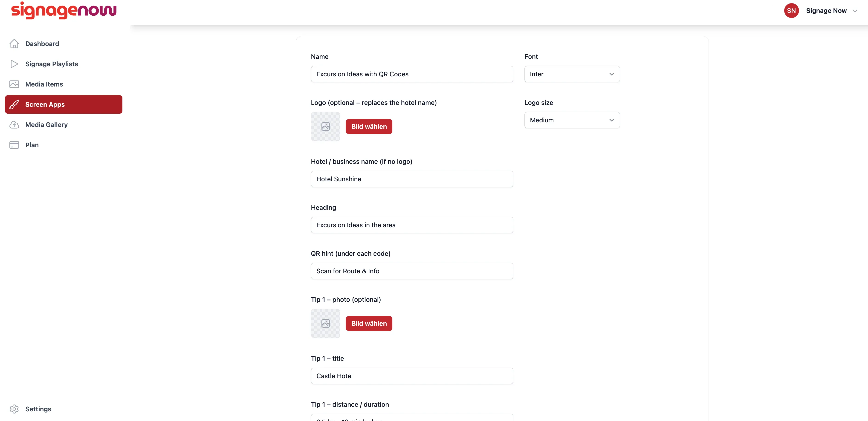Navigate to the Plan page

tap(64, 145)
